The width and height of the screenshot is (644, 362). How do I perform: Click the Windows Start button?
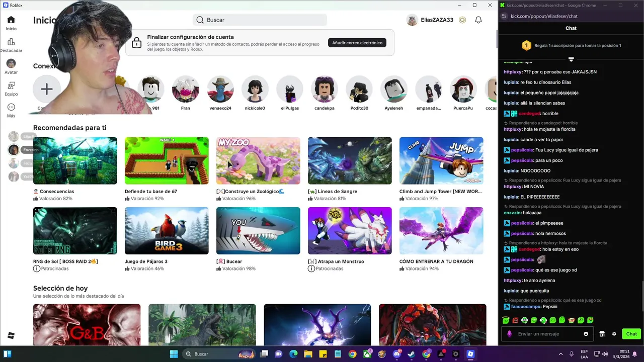[174, 354]
